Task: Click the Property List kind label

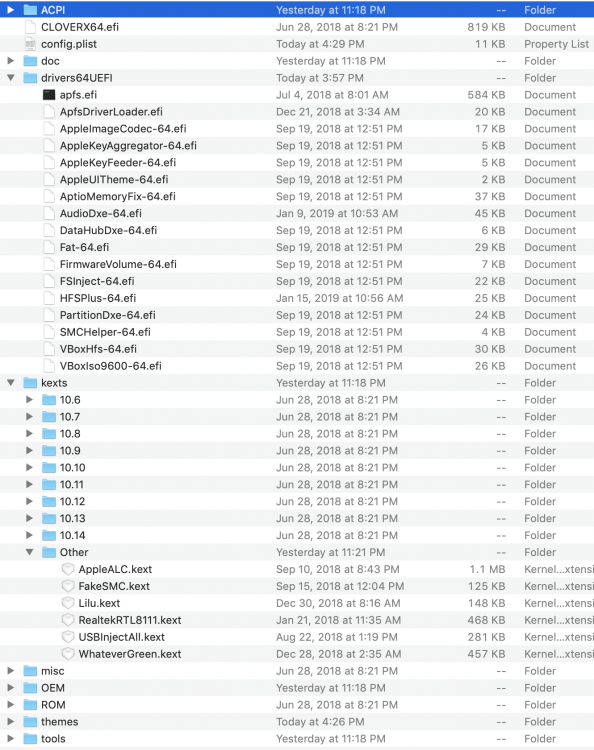Action: click(557, 44)
